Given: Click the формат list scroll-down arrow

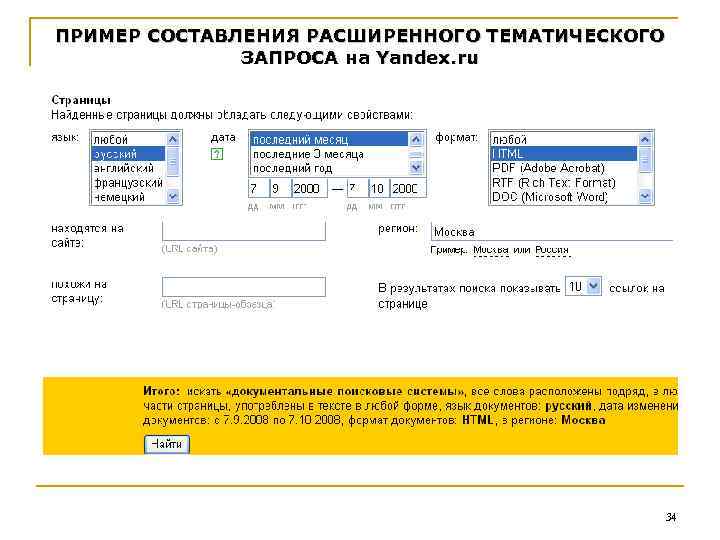Looking at the screenshot, I should 645,197.
